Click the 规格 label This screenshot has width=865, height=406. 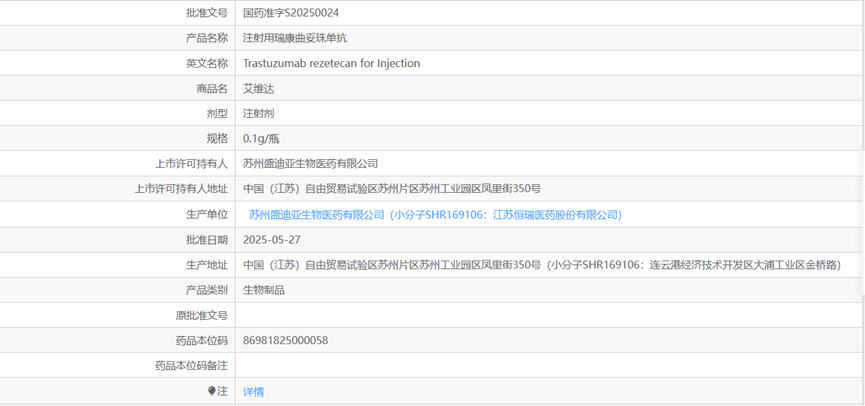[x=217, y=139]
